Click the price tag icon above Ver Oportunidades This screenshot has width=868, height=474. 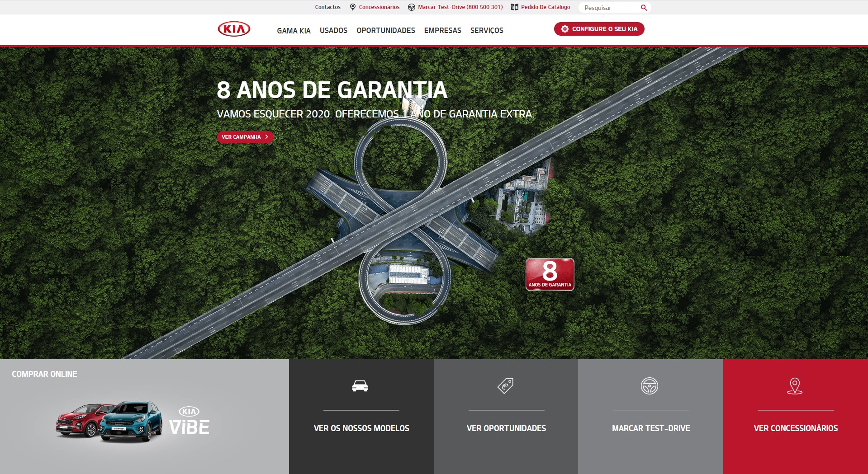[x=505, y=386]
